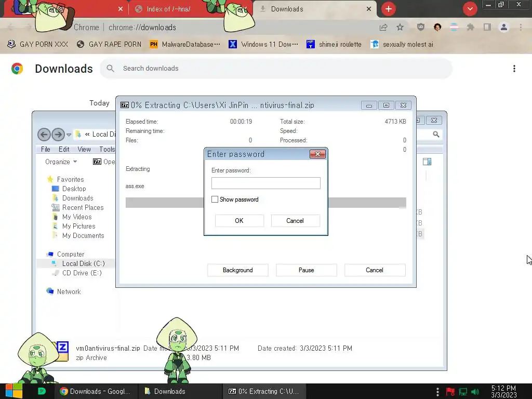532x399 pixels.
Task: Open the Downloads page more actions menu
Action: coord(514,69)
